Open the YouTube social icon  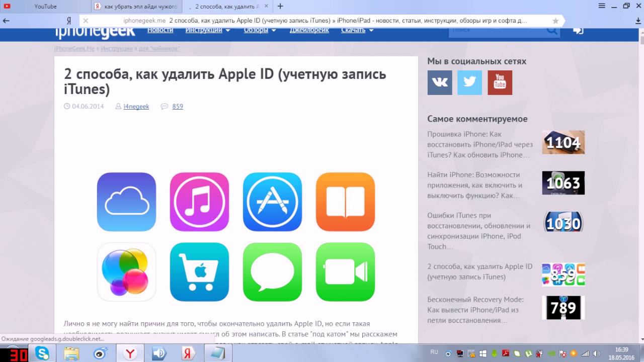click(x=500, y=82)
